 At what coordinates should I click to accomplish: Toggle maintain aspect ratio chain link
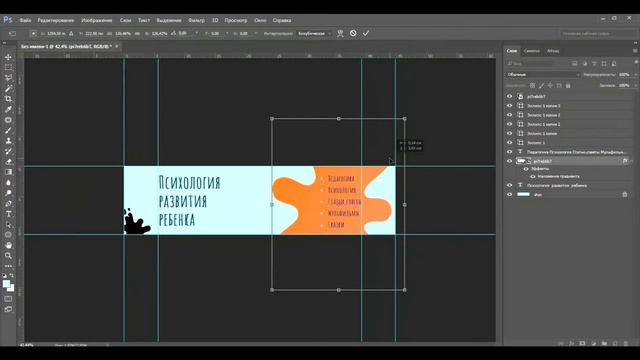tap(137, 33)
